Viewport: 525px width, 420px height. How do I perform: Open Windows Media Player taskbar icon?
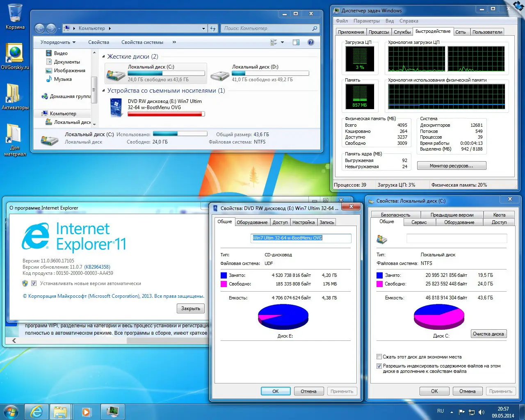(86, 411)
